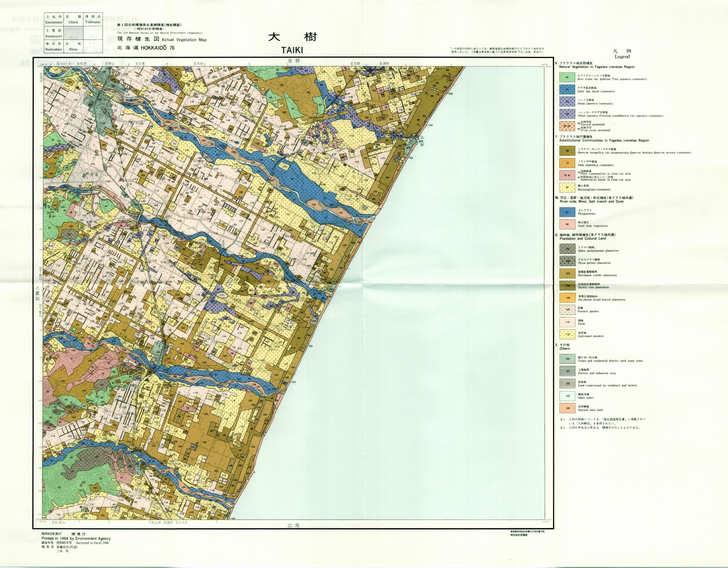This screenshot has height=568, width=728.
Task: Select the sand dune vegetation swatch 89
Action: (567, 224)
